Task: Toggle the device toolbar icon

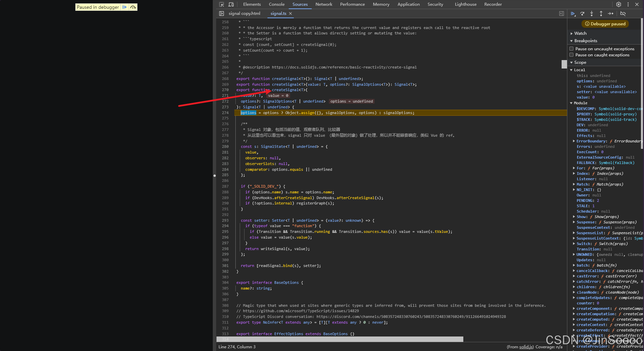Action: click(231, 4)
